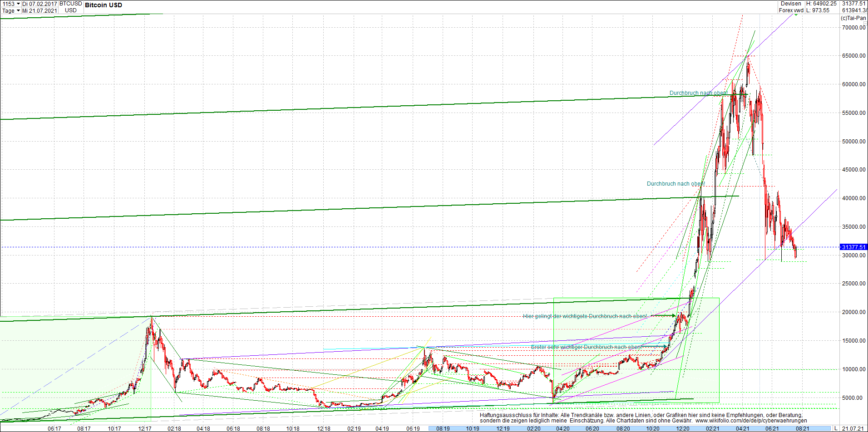Screen dimensions: 868x432
Task: Click the 04'19 time axis label
Action: [x=383, y=428]
